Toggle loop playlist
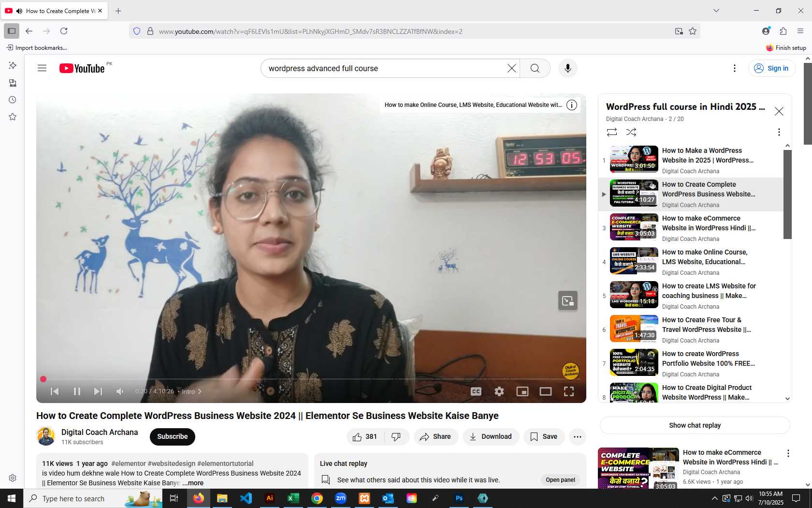812x508 pixels. pos(612,132)
